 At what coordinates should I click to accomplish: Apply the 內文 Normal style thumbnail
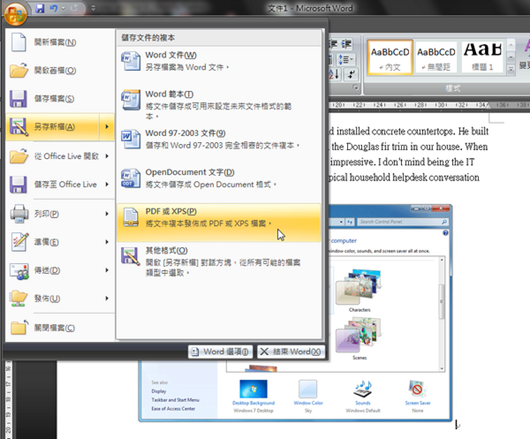[x=390, y=57]
